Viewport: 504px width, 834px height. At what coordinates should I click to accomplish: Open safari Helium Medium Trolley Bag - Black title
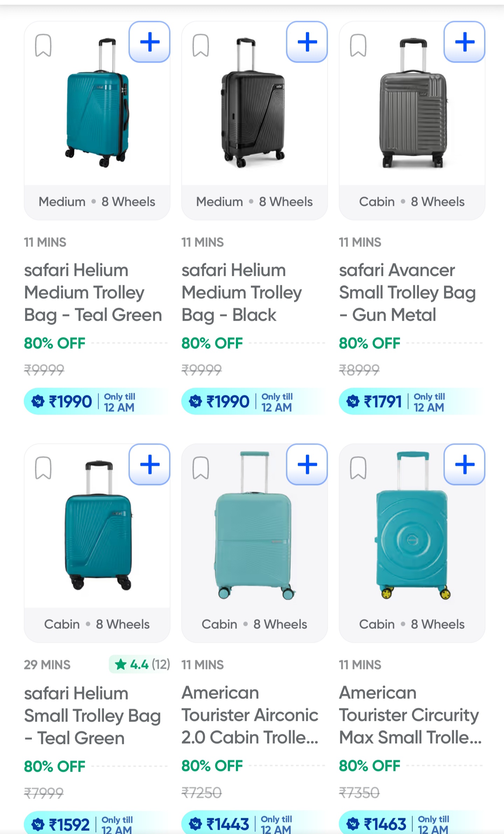241,292
